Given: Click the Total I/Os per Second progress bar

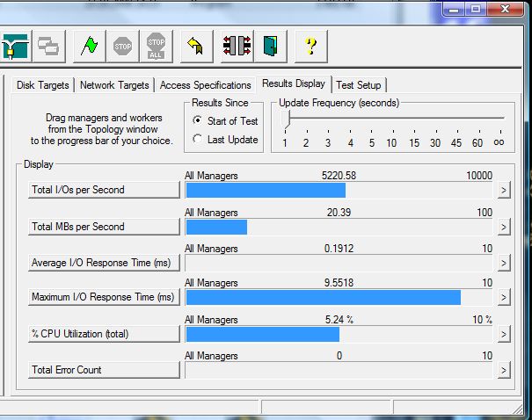Looking at the screenshot, I should point(339,190).
